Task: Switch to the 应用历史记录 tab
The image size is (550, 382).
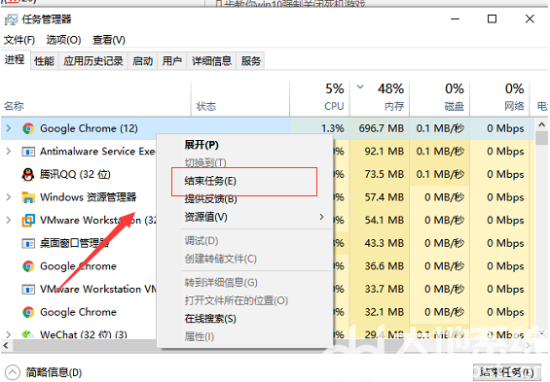Action: click(x=93, y=61)
